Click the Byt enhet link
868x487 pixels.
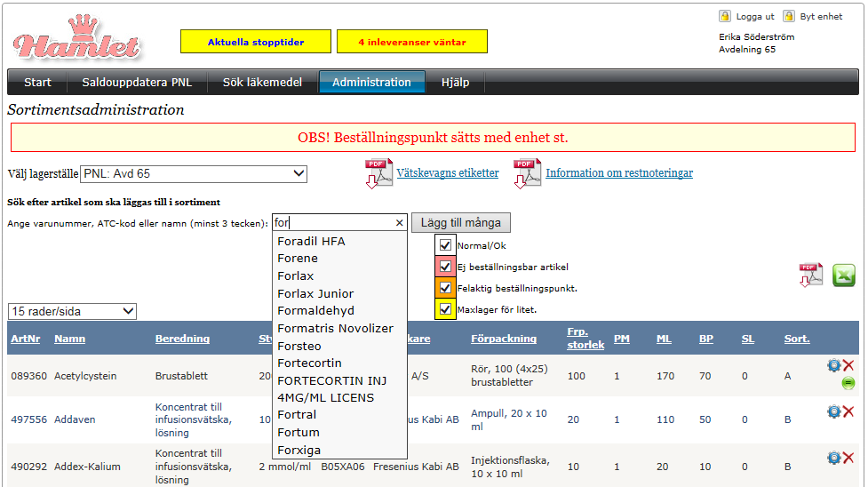click(x=821, y=17)
